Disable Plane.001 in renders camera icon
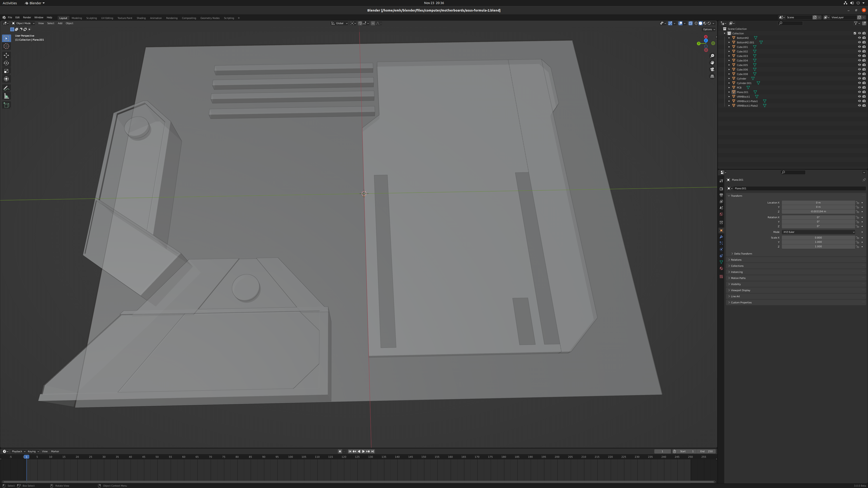 click(864, 92)
